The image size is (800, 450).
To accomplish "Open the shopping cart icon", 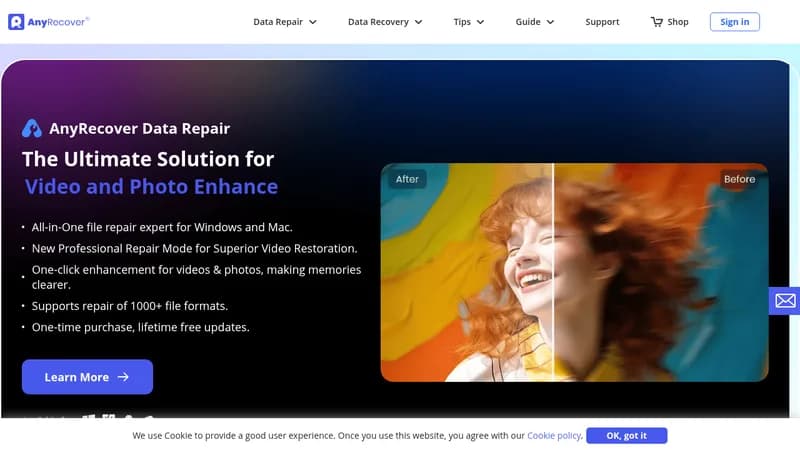I will (656, 22).
